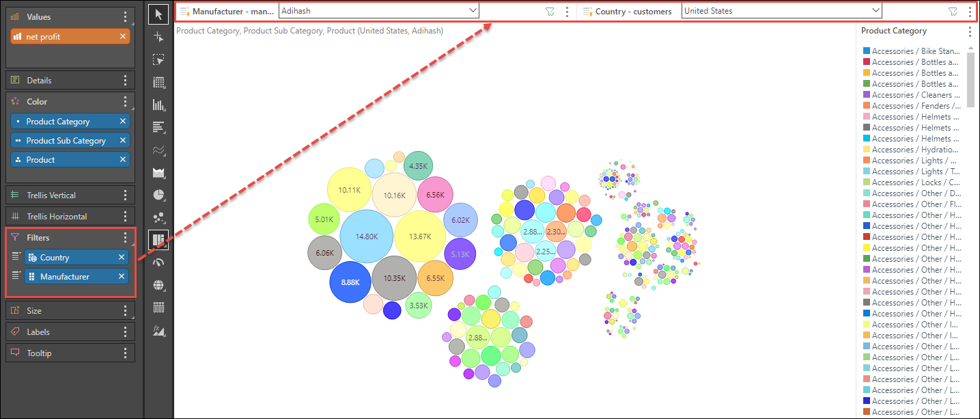Click the 14.80K bubble in chart

366,236
